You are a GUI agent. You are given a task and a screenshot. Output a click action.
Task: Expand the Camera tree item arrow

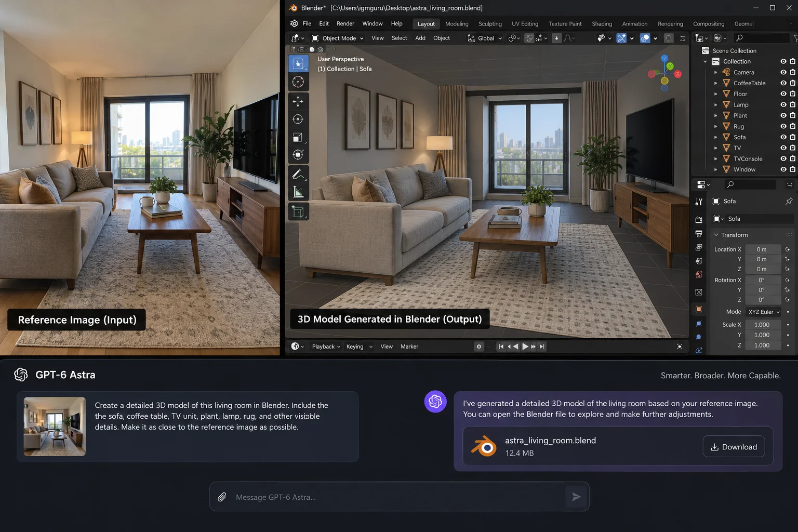(x=716, y=72)
